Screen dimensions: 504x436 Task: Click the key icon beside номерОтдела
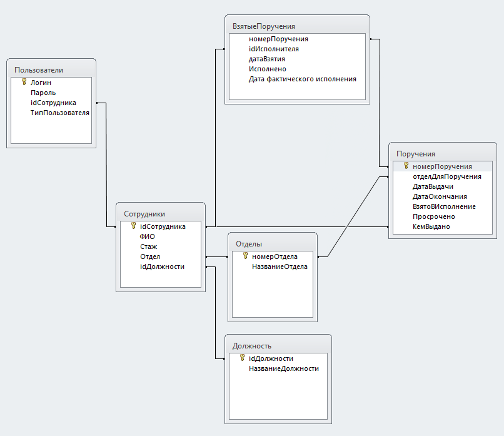click(x=246, y=256)
